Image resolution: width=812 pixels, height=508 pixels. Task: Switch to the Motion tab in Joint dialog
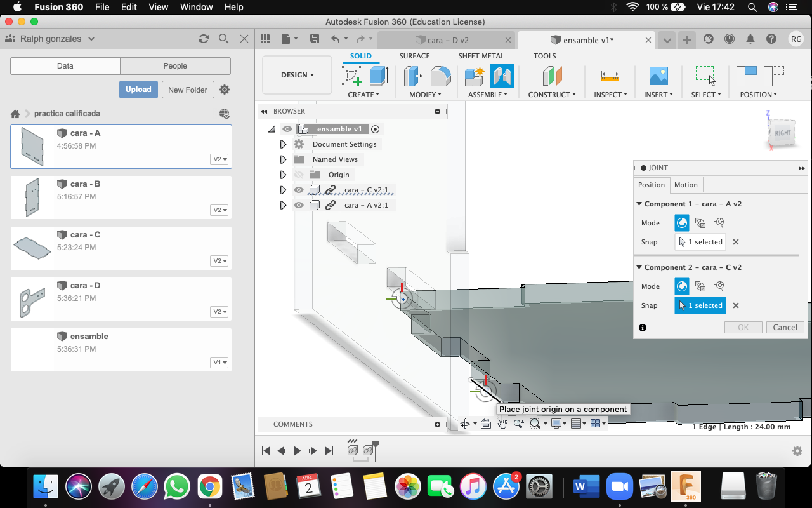[x=686, y=185]
